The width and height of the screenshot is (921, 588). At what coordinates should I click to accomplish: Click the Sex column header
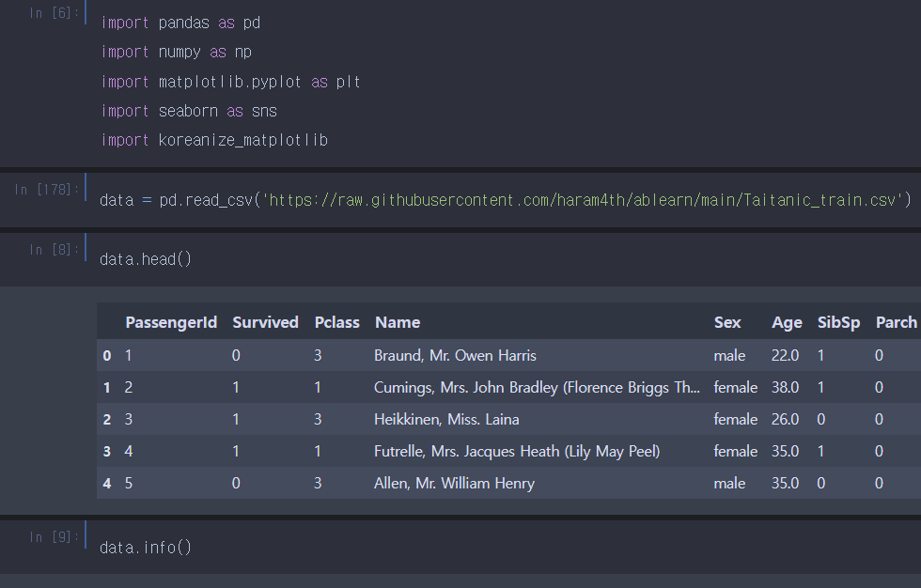coord(727,322)
